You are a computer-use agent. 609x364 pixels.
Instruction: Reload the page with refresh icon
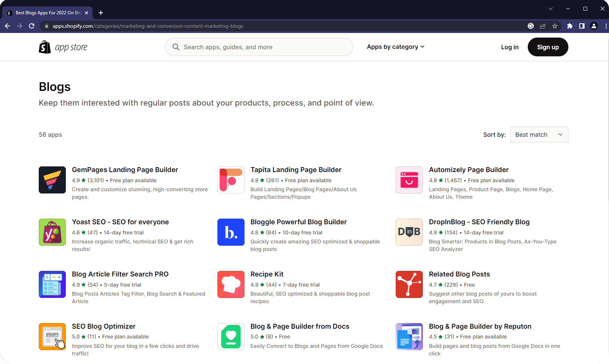point(32,26)
